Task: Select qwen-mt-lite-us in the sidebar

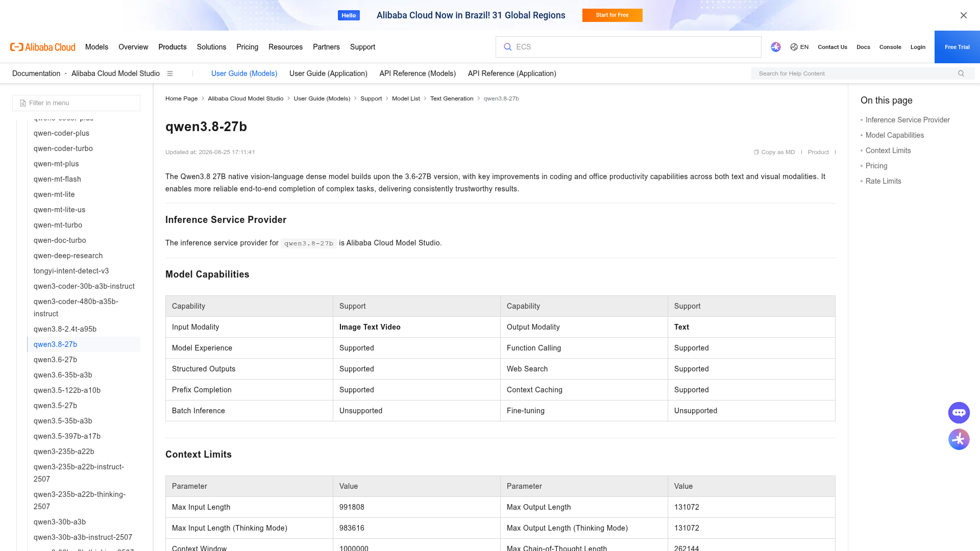Action: 59,210
